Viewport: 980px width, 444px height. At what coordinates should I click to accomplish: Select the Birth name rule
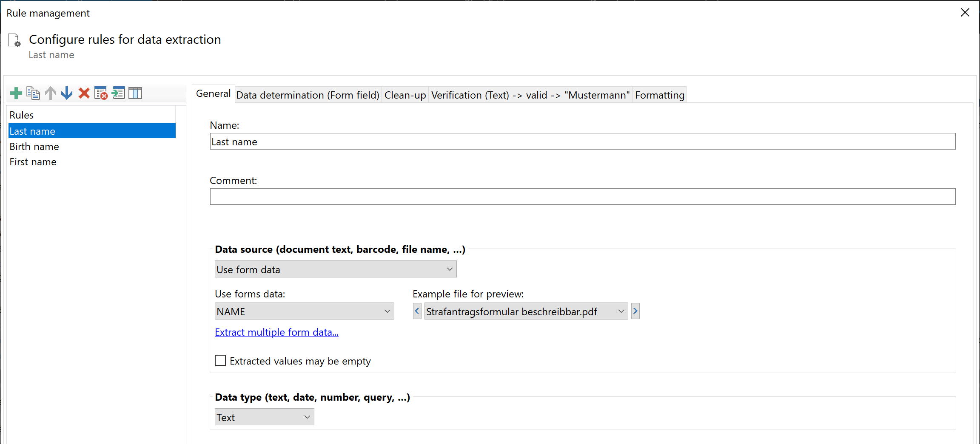coord(34,146)
